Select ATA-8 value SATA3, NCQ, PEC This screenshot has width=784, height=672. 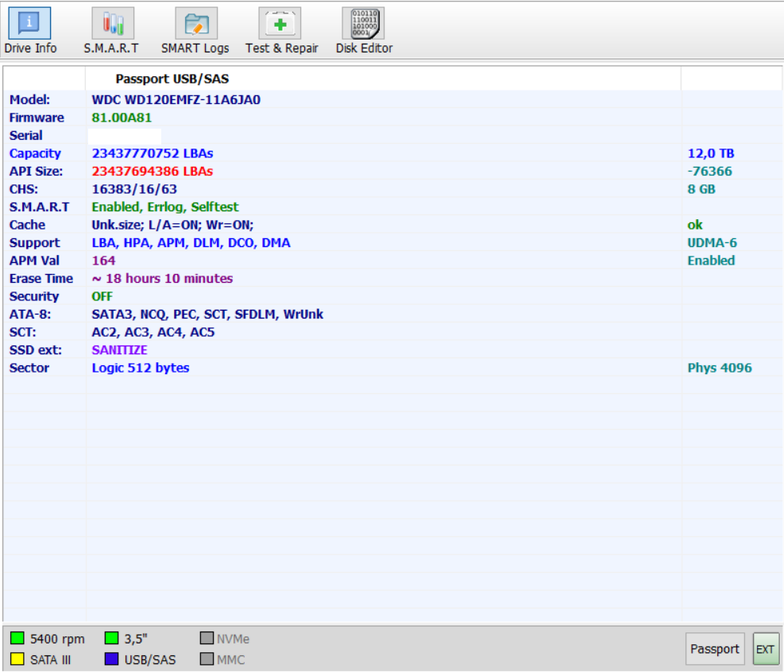coord(207,315)
